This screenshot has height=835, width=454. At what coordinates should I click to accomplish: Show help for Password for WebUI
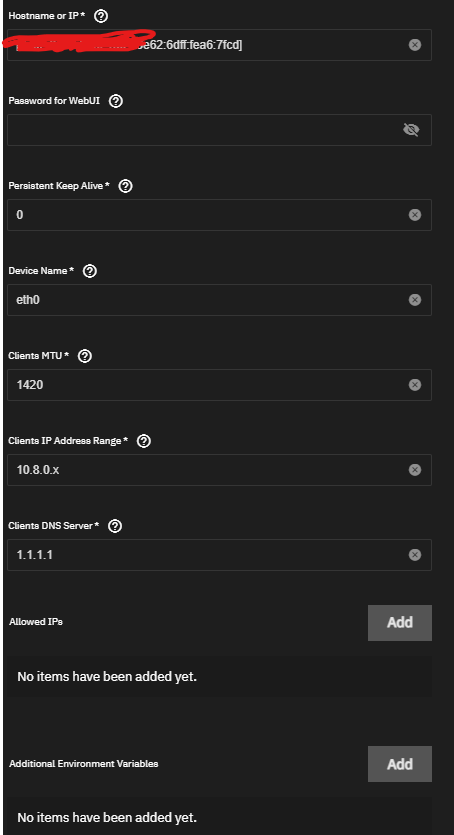tap(115, 101)
